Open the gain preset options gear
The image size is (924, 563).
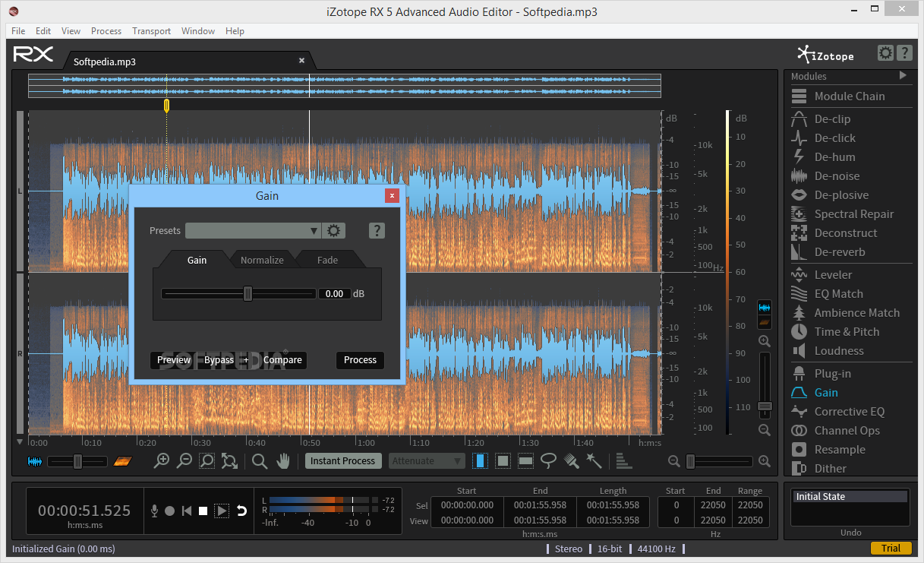tap(333, 231)
